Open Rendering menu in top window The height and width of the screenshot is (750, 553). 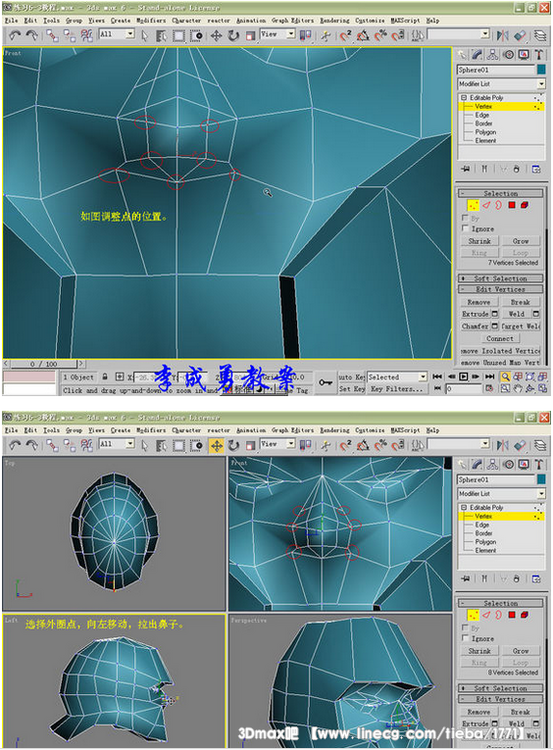click(334, 21)
